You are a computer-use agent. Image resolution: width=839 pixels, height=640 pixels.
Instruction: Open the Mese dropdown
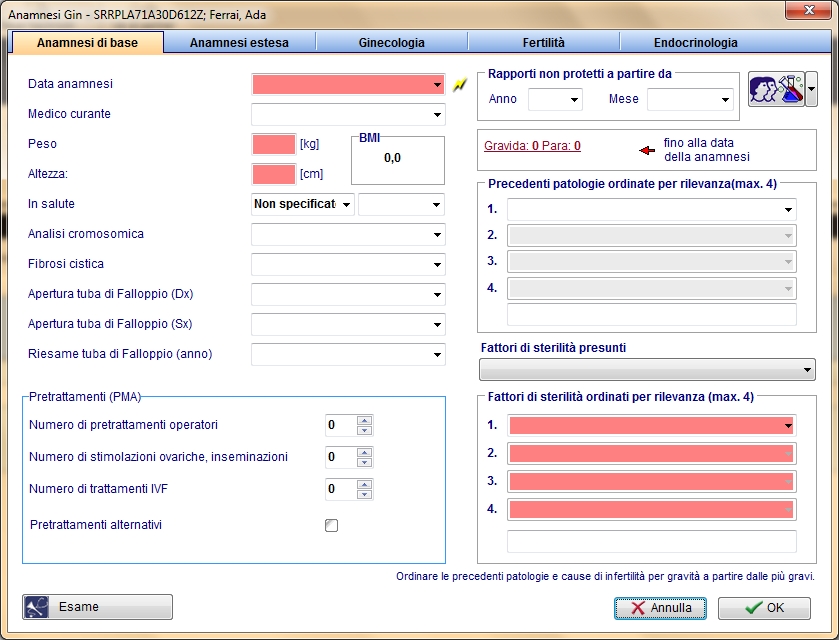(725, 100)
